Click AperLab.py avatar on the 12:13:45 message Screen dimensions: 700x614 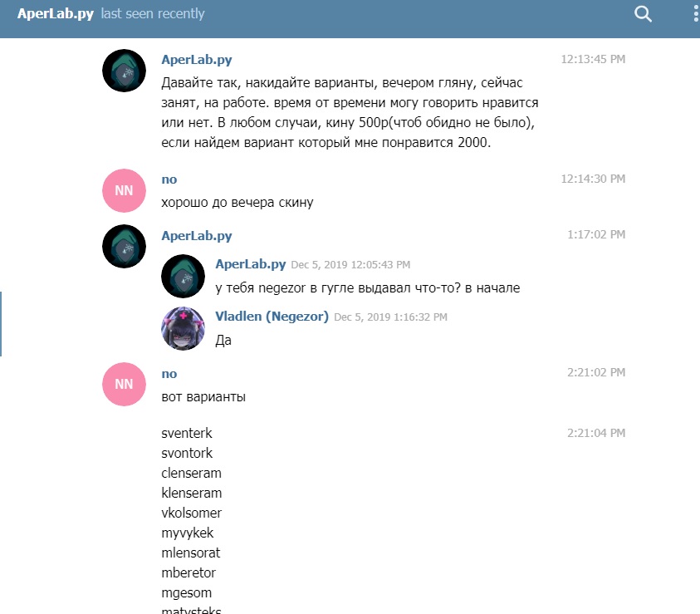pos(124,71)
